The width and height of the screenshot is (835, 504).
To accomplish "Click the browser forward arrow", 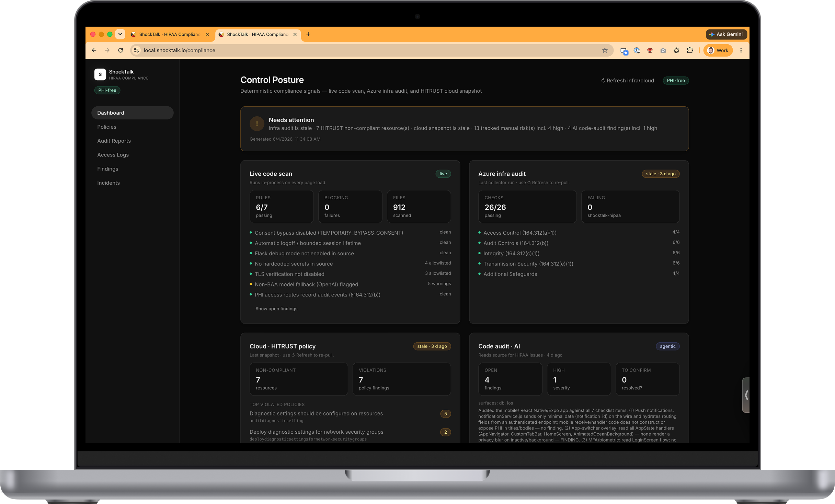I will (107, 50).
